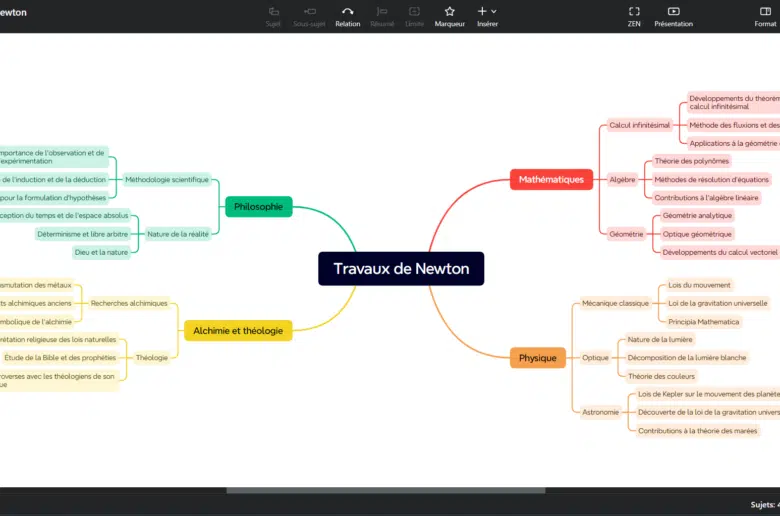Select the Méthodologie scientifique subtopic
Image resolution: width=780 pixels, height=516 pixels.
[167, 180]
